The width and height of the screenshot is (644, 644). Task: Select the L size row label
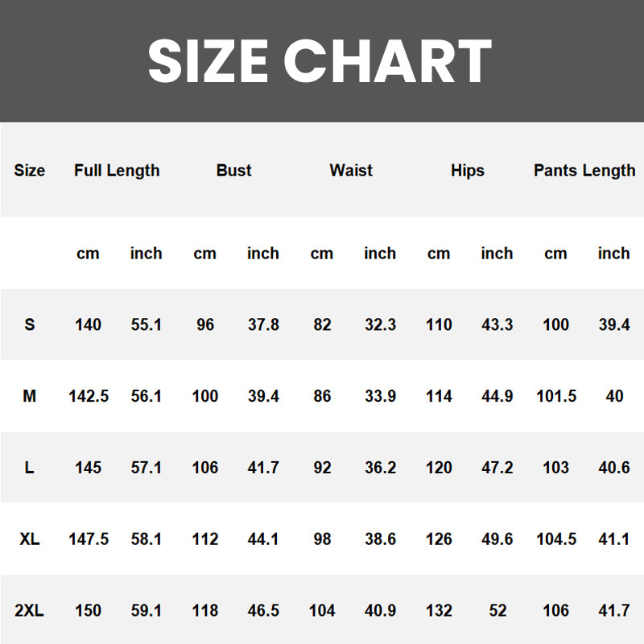[30, 468]
